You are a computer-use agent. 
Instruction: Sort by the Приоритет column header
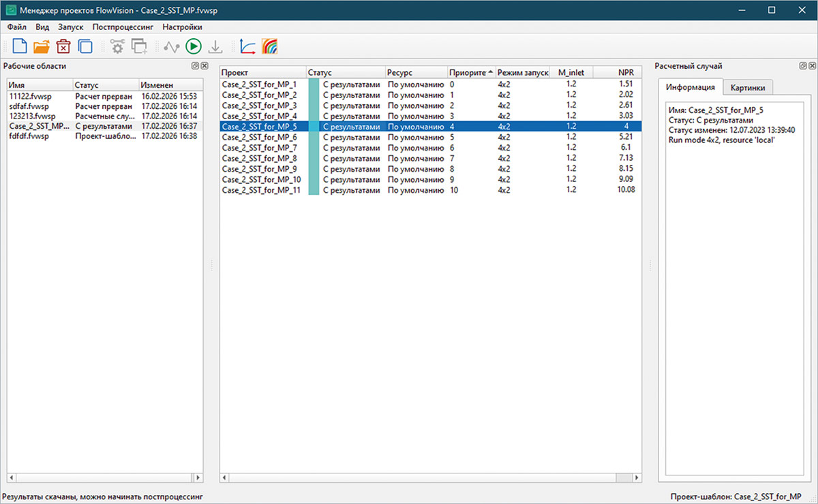point(471,72)
